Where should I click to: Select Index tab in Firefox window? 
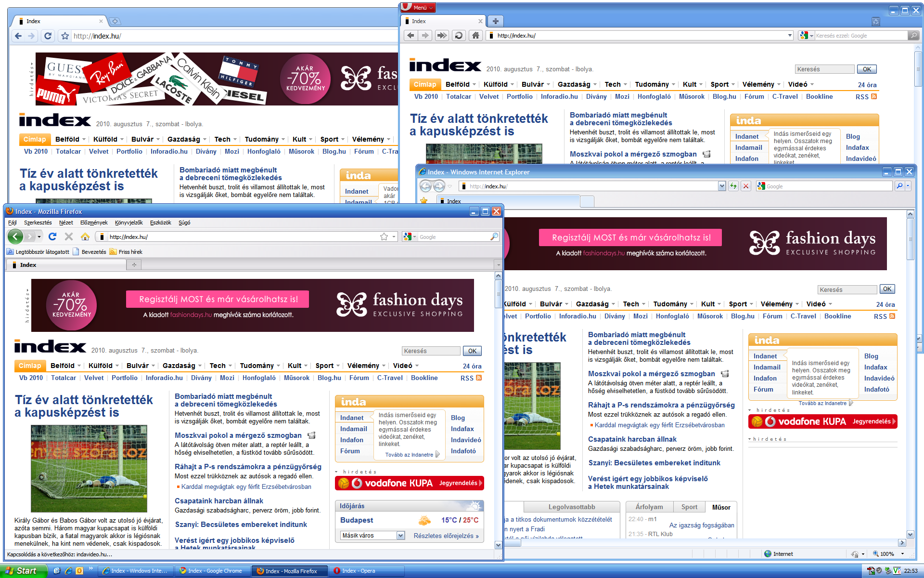[x=66, y=264]
